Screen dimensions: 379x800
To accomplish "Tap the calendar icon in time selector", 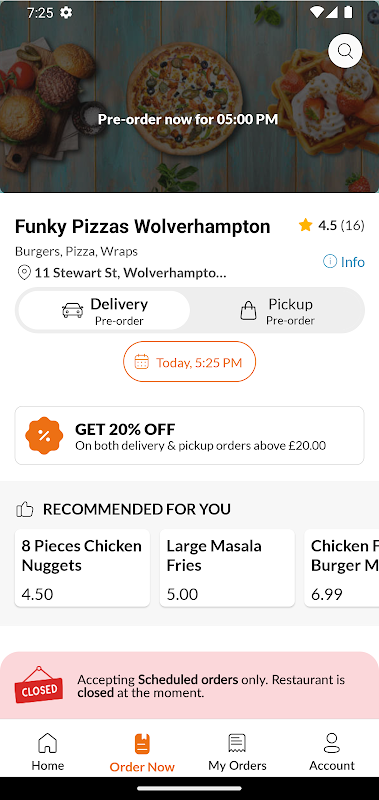I will pyautogui.click(x=141, y=362).
